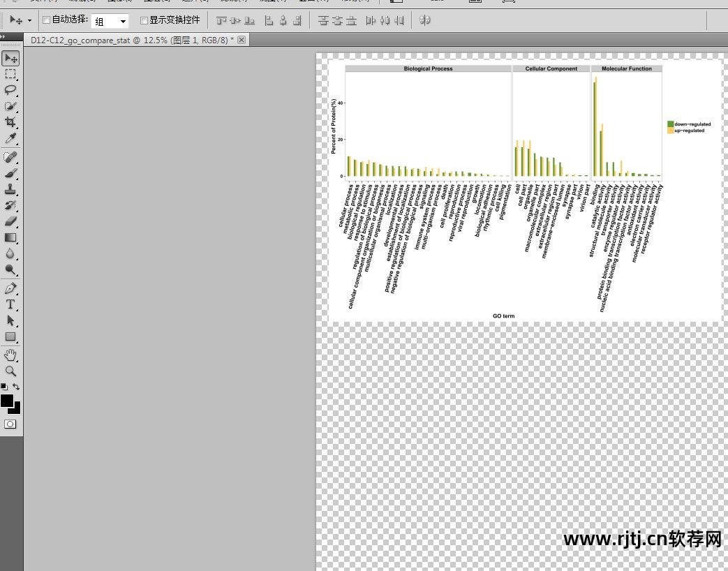The height and width of the screenshot is (571, 728).
Task: Close the D12-C12_go_compare_stat document tab
Action: coord(242,40)
